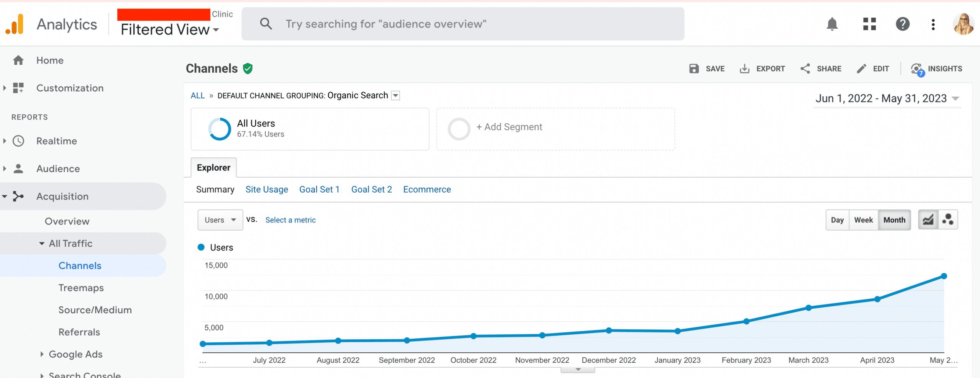This screenshot has width=980, height=378.
Task: Open the Filtered View account selector
Action: coord(170,29)
